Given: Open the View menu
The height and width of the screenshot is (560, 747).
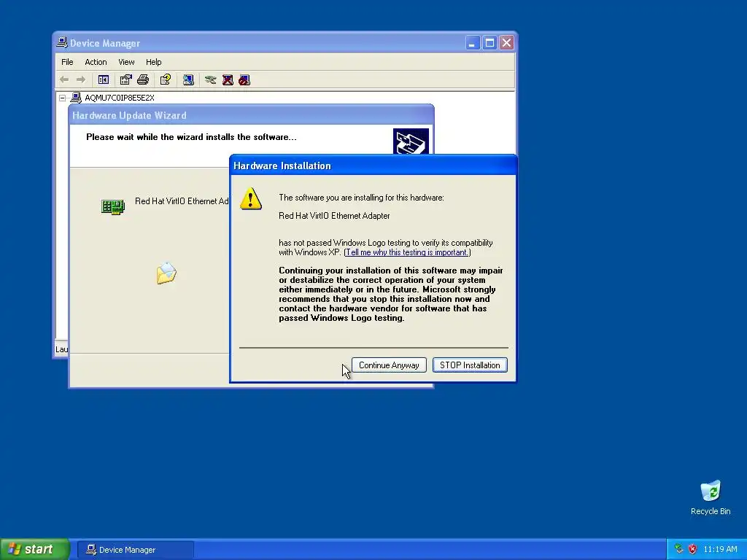Looking at the screenshot, I should click(126, 62).
